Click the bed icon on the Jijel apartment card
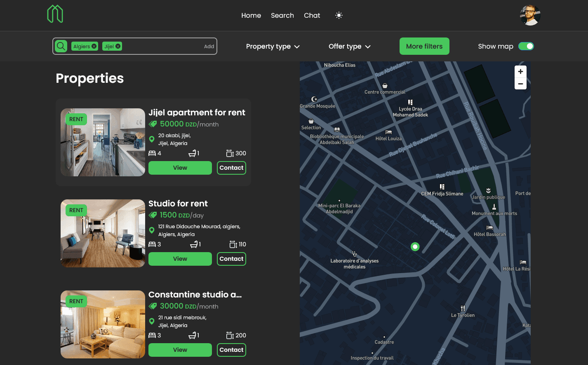This screenshot has height=365, width=588. [x=152, y=153]
